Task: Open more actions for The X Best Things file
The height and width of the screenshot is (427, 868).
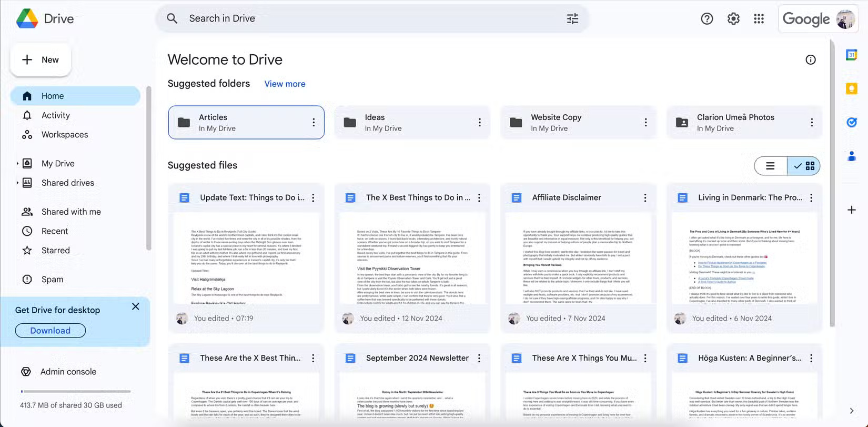Action: click(x=479, y=198)
